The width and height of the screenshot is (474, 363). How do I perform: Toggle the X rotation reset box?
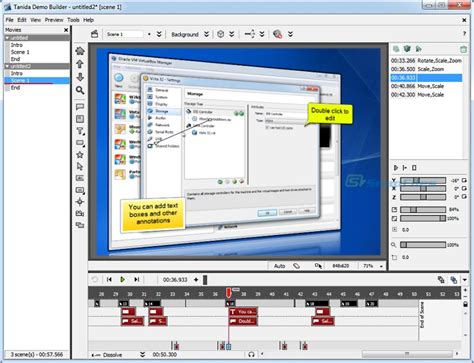[464, 188]
